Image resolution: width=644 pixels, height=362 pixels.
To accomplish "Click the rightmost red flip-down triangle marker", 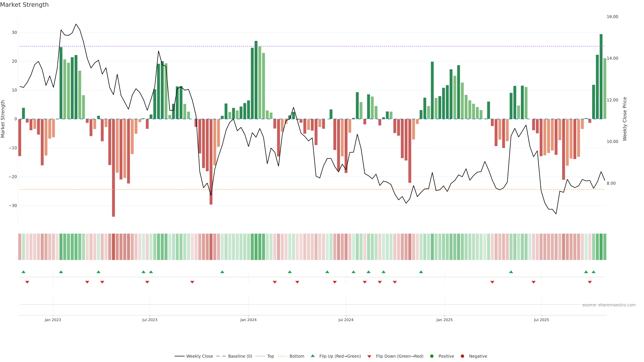I will pos(590,282).
